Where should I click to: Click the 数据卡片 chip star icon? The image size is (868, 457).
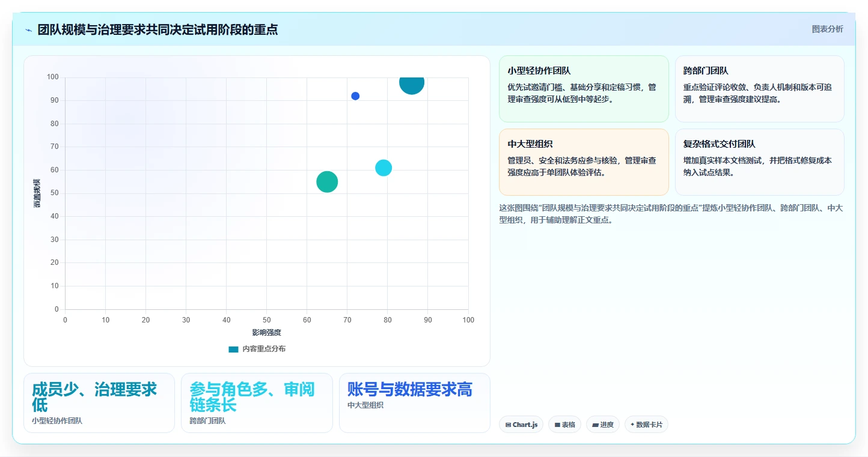(x=632, y=425)
